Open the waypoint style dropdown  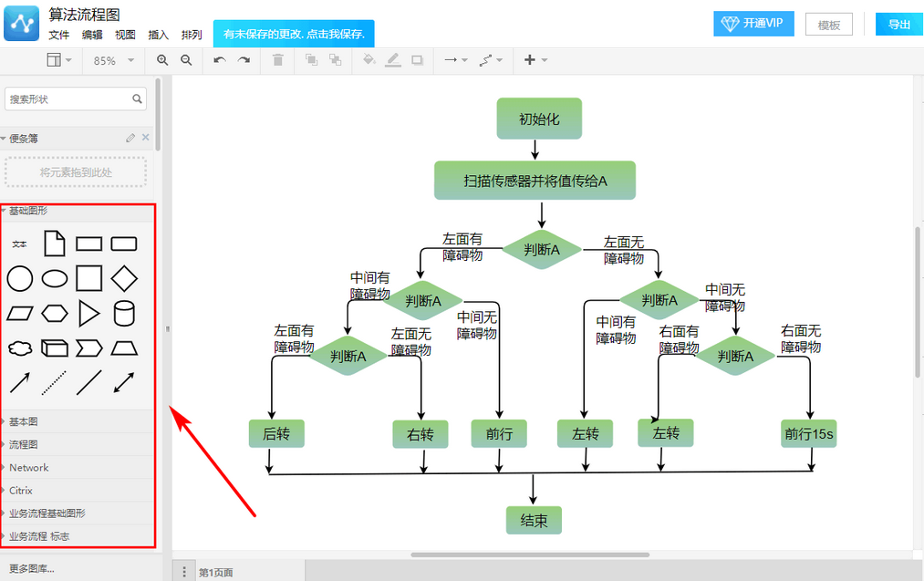pos(491,60)
